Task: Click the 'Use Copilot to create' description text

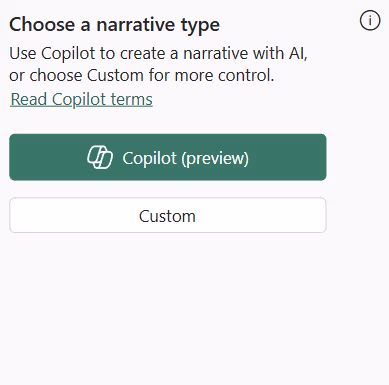Action: [x=158, y=64]
